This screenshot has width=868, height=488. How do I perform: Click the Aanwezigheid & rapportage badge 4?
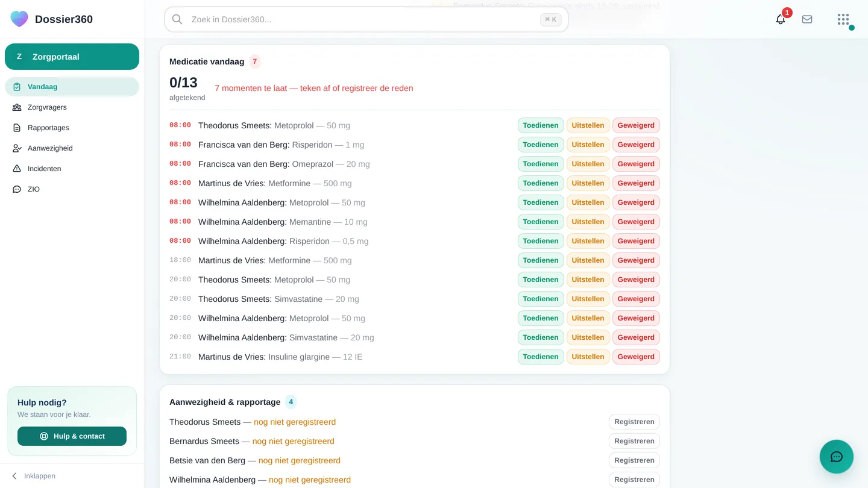click(x=291, y=402)
